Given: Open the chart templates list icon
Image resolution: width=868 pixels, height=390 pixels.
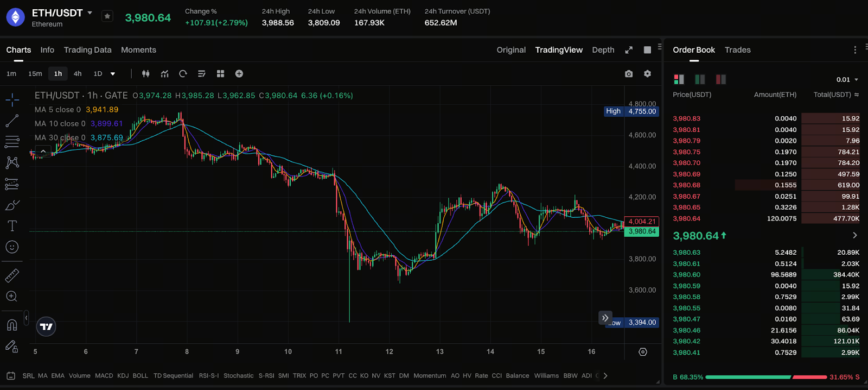Looking at the screenshot, I should (202, 74).
